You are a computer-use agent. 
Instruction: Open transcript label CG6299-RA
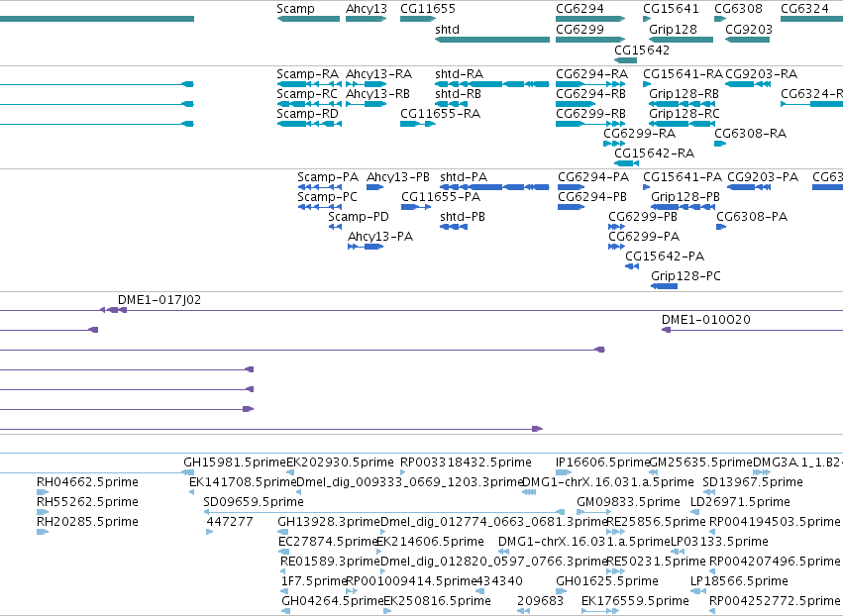(639, 134)
